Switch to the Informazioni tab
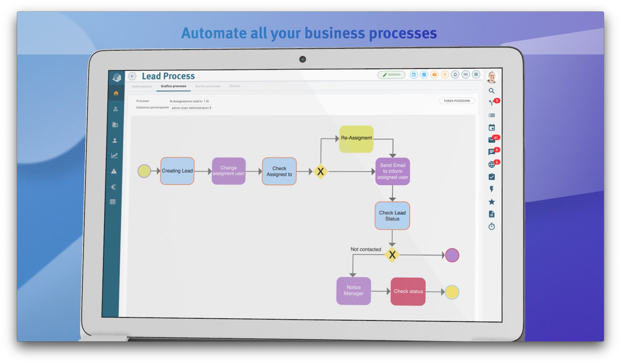621x364 pixels. [142, 86]
